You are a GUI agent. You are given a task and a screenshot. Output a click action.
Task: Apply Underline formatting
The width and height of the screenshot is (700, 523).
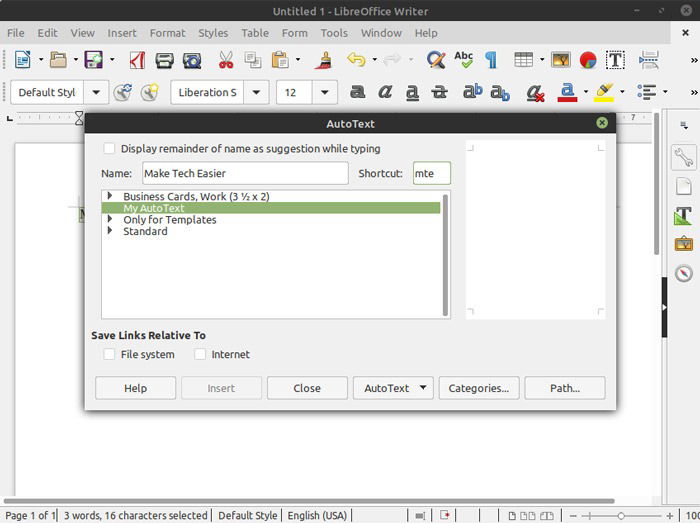(412, 92)
